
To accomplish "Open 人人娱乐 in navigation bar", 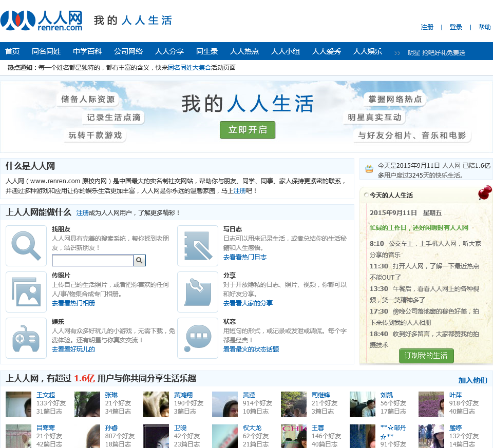I will click(x=368, y=51).
